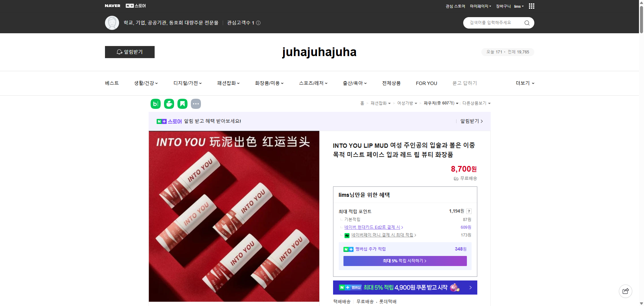
Task: Click the search magnifier icon
Action: [x=527, y=23]
